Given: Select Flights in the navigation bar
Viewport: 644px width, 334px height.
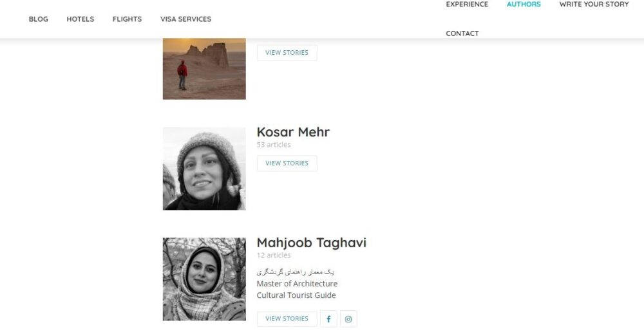Looking at the screenshot, I should (127, 19).
